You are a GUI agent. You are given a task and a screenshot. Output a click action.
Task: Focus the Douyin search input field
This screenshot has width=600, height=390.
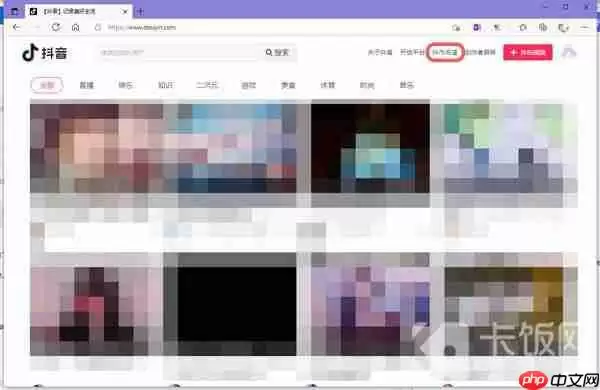pyautogui.click(x=178, y=52)
